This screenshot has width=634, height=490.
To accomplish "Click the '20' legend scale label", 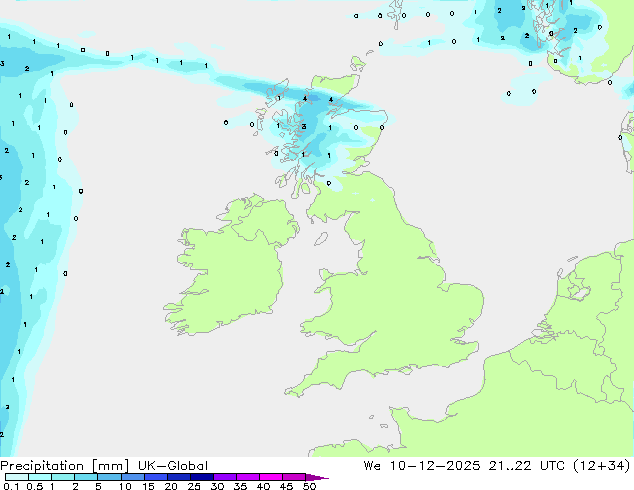I will click(x=171, y=486).
